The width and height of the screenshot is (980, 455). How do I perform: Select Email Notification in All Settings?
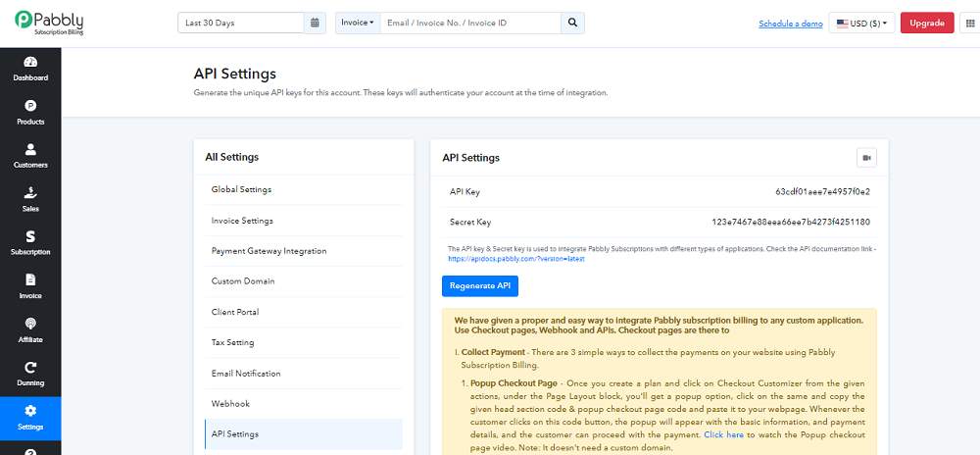point(304,374)
